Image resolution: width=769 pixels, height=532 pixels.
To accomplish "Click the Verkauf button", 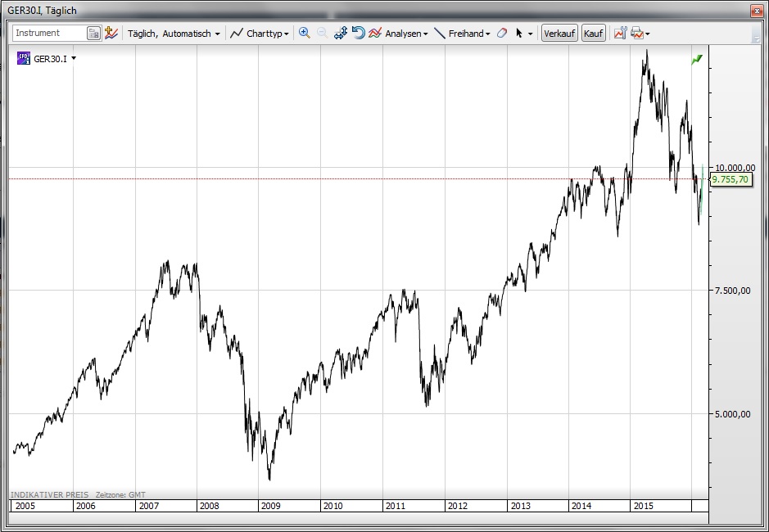I will pos(559,34).
